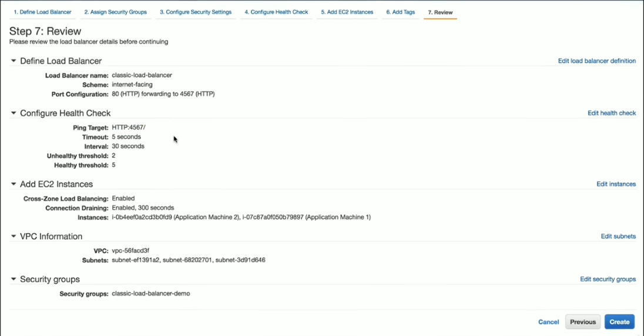The height and width of the screenshot is (336, 644).
Task: Switch to Configure Security Settings step
Action: click(x=196, y=12)
